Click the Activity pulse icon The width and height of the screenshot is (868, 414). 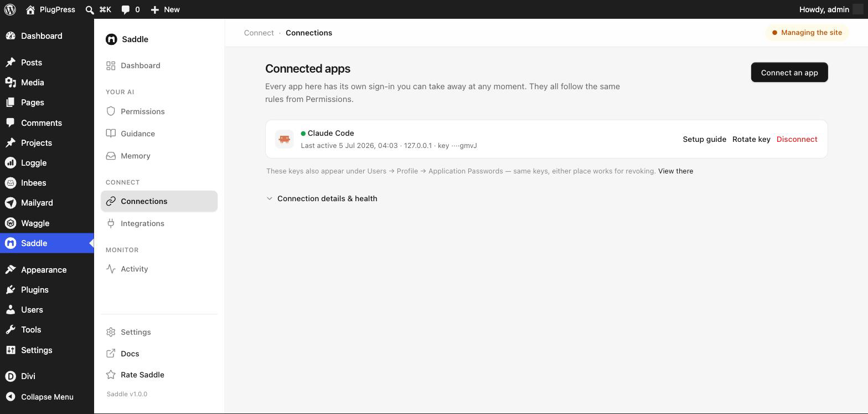(111, 269)
